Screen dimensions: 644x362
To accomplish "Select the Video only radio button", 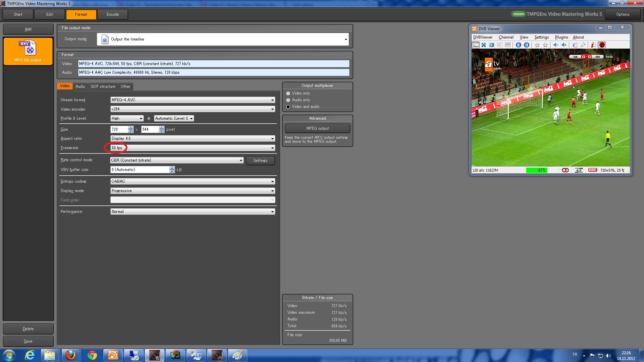I will 288,94.
